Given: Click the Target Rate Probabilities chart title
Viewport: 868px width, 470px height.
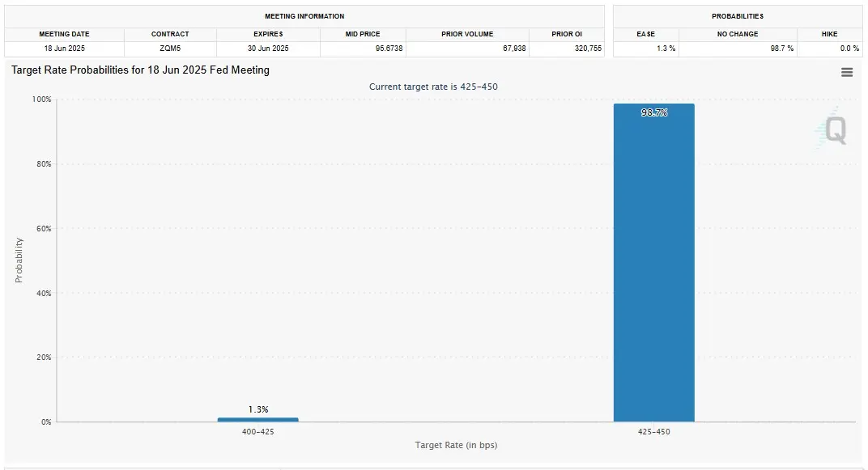Looking at the screenshot, I should point(140,70).
